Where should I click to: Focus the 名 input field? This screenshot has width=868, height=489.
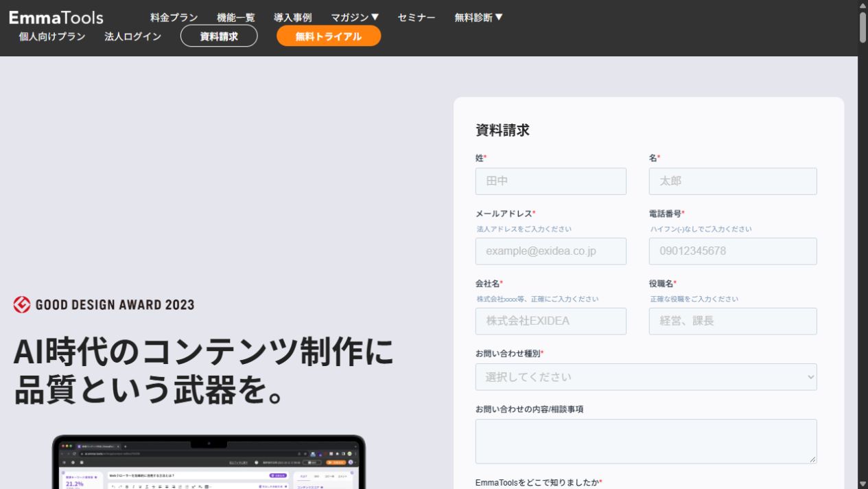(x=733, y=181)
